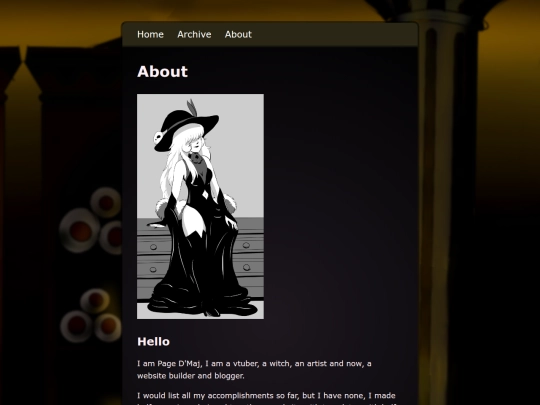Click the line "website builder and blogger."
The height and width of the screenshot is (405, 540).
190,376
